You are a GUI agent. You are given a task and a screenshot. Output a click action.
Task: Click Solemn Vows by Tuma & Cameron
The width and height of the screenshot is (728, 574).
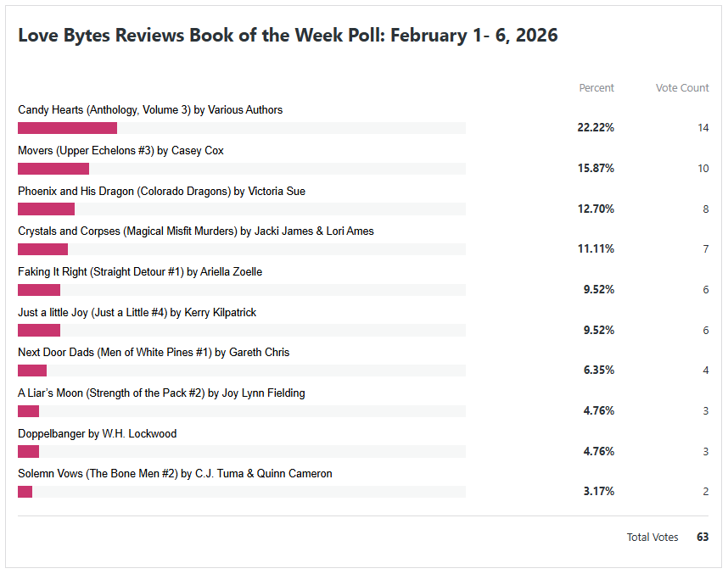coord(175,474)
